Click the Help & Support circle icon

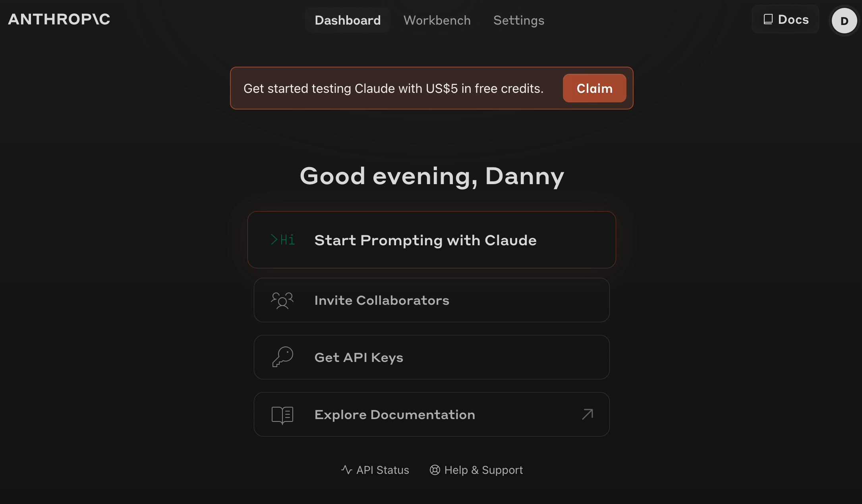click(435, 470)
